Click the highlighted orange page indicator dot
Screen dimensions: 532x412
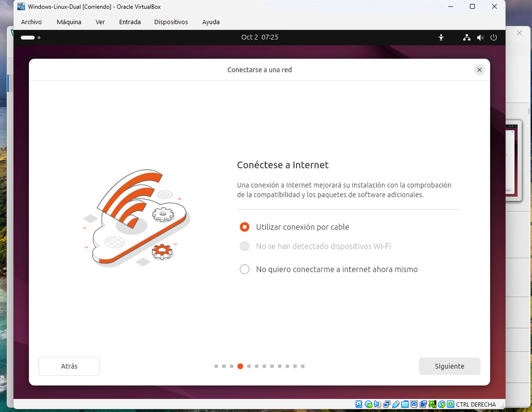click(x=240, y=366)
